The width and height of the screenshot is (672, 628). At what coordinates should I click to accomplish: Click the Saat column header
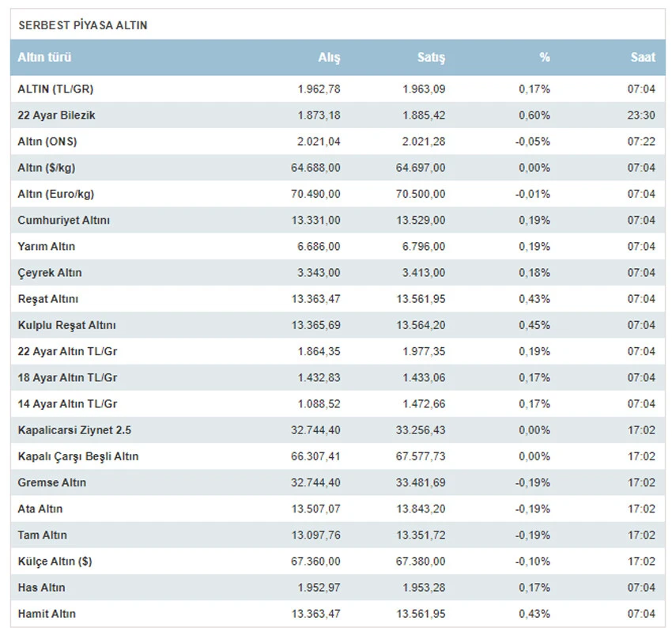(x=643, y=58)
